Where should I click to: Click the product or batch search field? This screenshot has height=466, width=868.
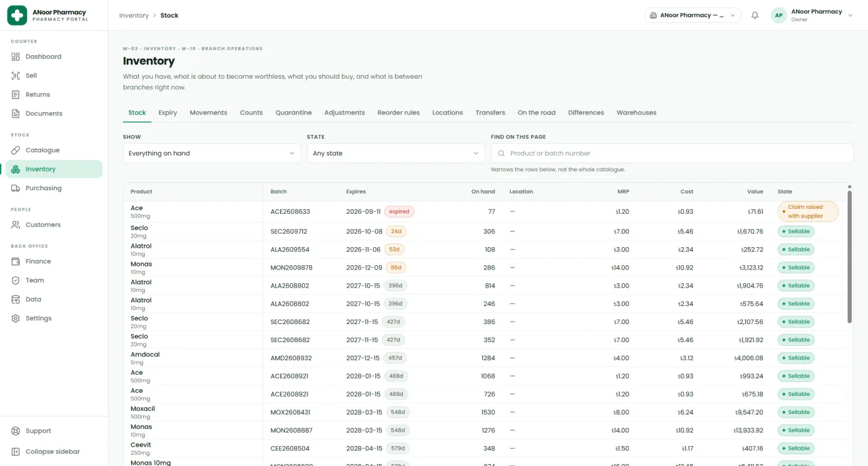[x=672, y=153]
